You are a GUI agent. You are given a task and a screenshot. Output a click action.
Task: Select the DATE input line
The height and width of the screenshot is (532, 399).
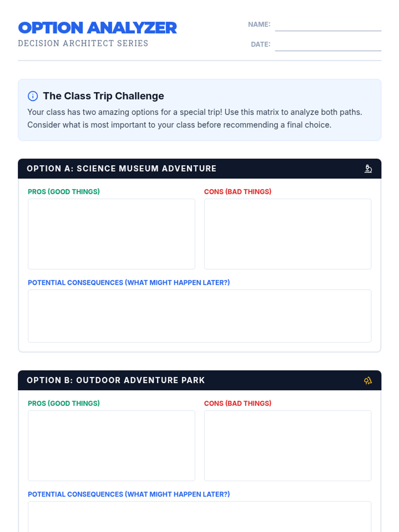click(x=328, y=45)
